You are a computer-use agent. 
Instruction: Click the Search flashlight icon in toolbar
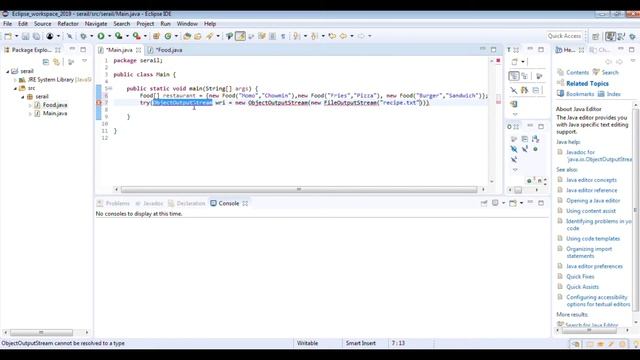pos(209,36)
